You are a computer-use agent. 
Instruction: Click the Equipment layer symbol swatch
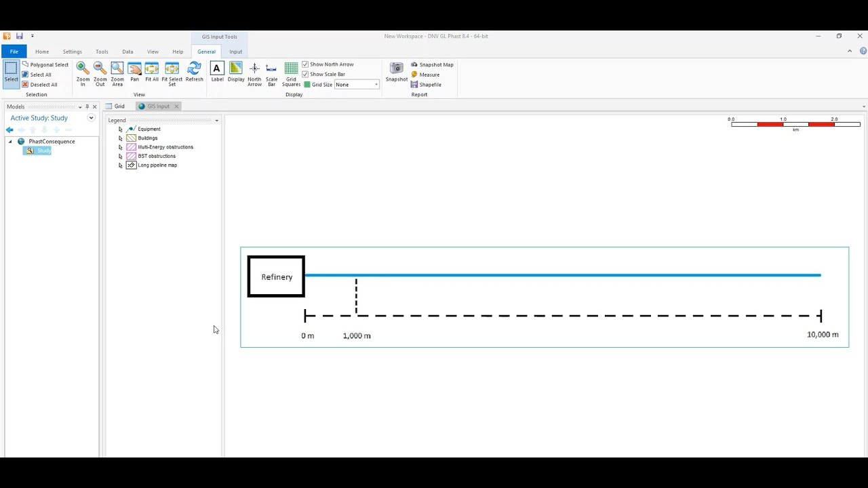pos(131,129)
